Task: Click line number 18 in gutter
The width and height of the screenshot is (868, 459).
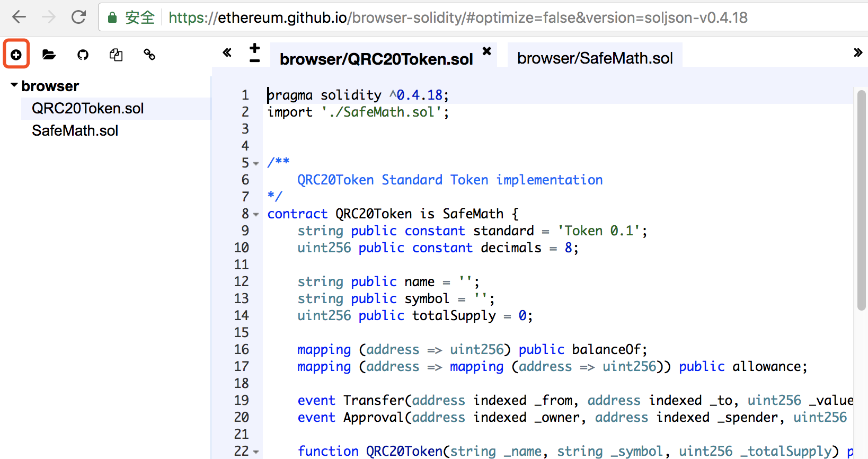Action: [x=241, y=383]
